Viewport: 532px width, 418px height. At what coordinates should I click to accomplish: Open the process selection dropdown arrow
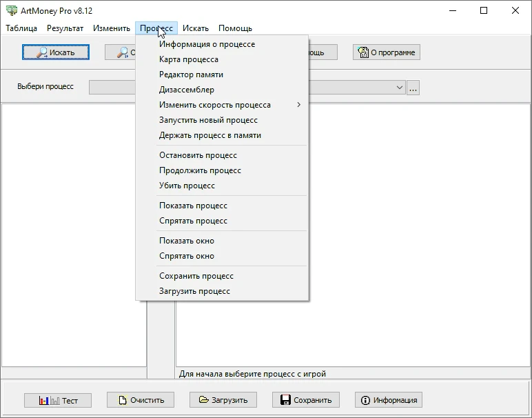[x=399, y=88]
